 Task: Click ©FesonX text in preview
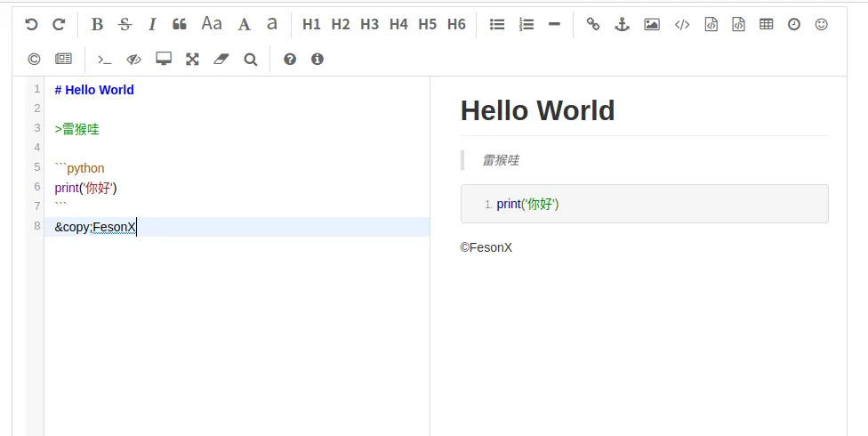(x=486, y=247)
